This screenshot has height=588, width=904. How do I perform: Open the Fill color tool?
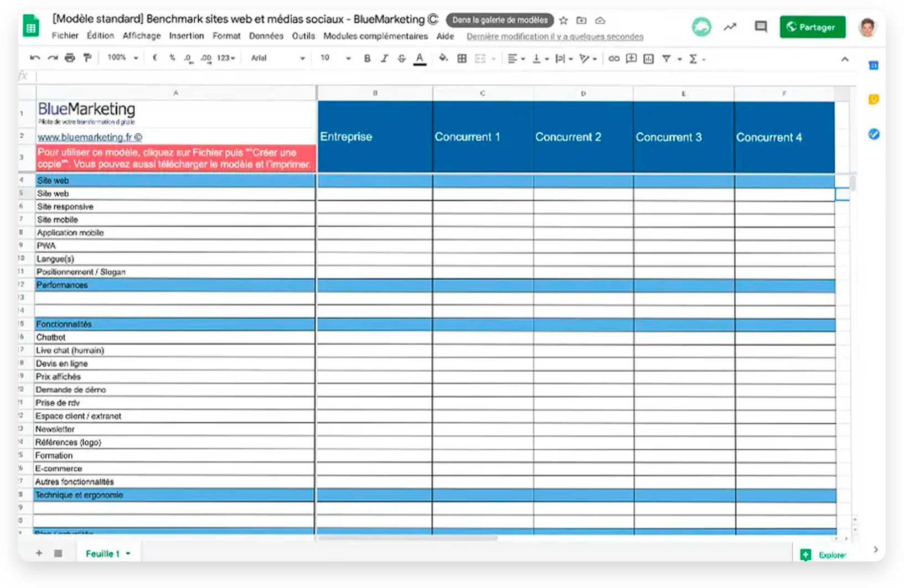coord(443,58)
